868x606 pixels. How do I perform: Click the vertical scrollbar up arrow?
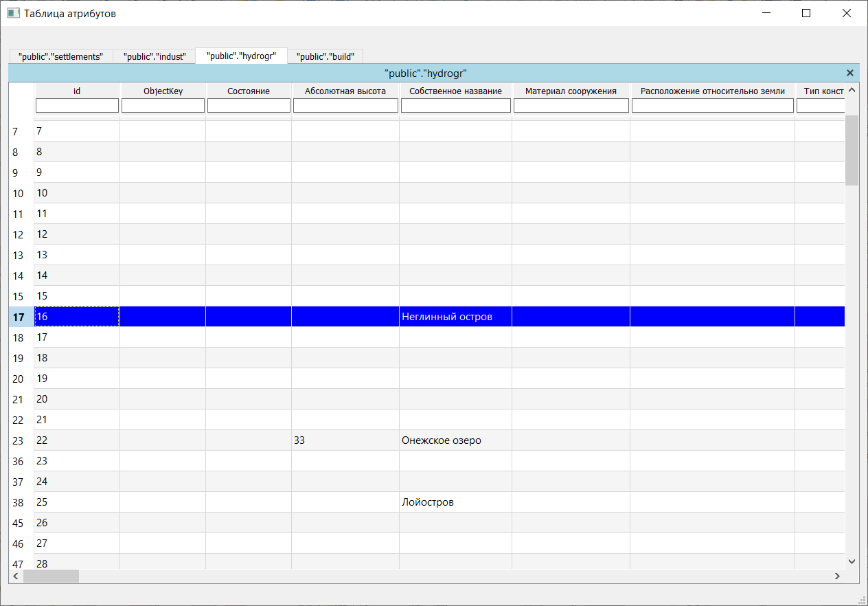(x=852, y=90)
